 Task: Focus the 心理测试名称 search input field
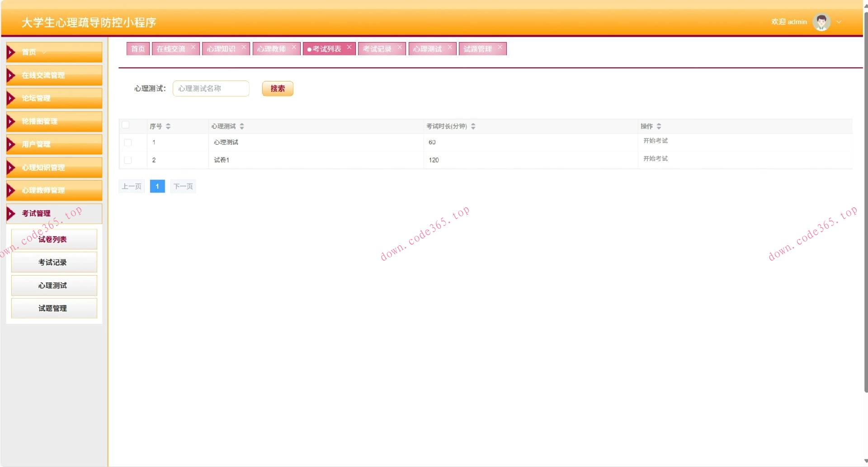(x=211, y=89)
